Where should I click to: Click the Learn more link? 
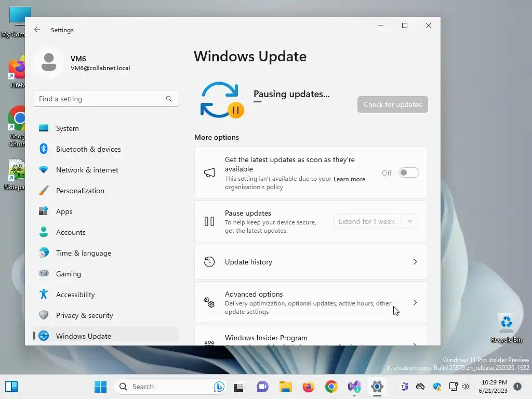pos(349,179)
